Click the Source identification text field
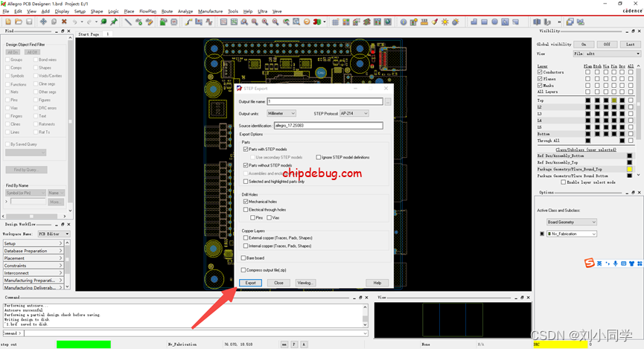The width and height of the screenshot is (644, 349). [x=328, y=126]
